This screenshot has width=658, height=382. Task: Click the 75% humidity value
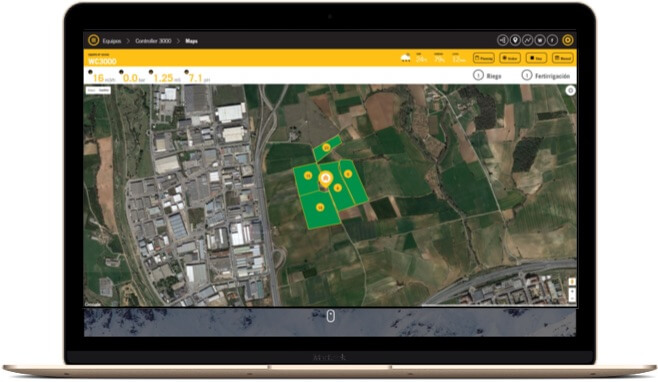click(439, 59)
